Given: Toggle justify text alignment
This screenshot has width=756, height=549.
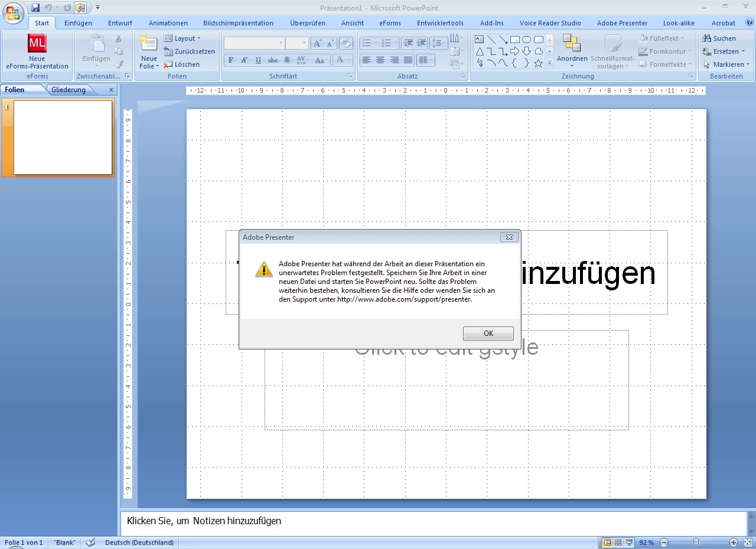Looking at the screenshot, I should (x=408, y=60).
